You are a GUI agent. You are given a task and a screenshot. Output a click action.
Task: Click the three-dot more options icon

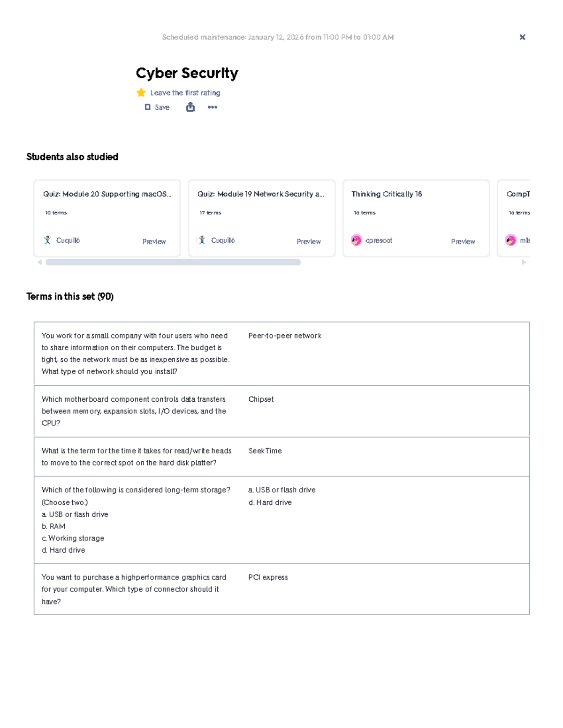click(212, 107)
